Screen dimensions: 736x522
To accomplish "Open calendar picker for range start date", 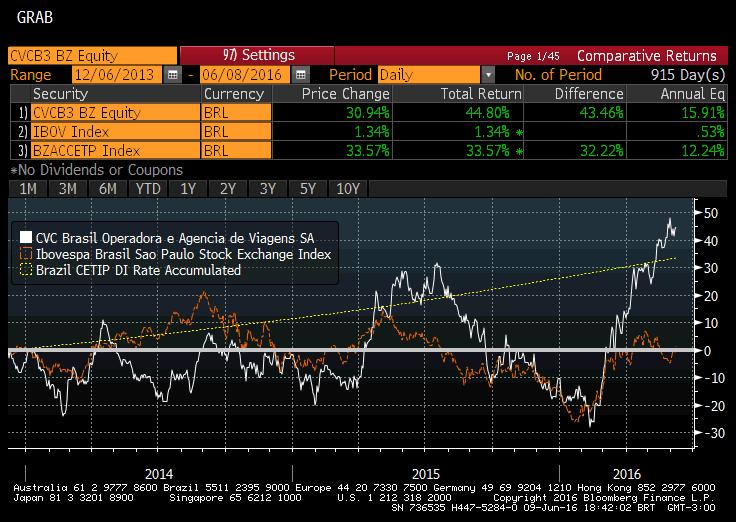I will click(x=173, y=75).
